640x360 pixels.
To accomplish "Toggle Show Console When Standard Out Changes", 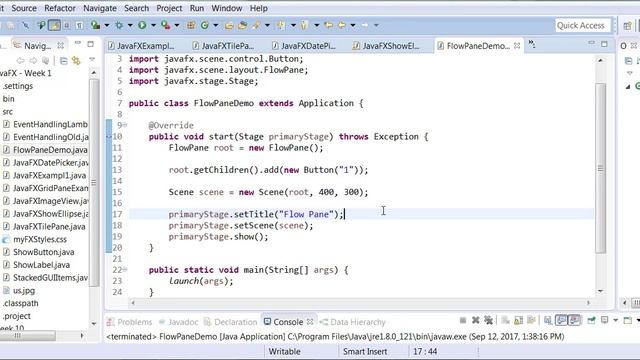I will pos(561,320).
